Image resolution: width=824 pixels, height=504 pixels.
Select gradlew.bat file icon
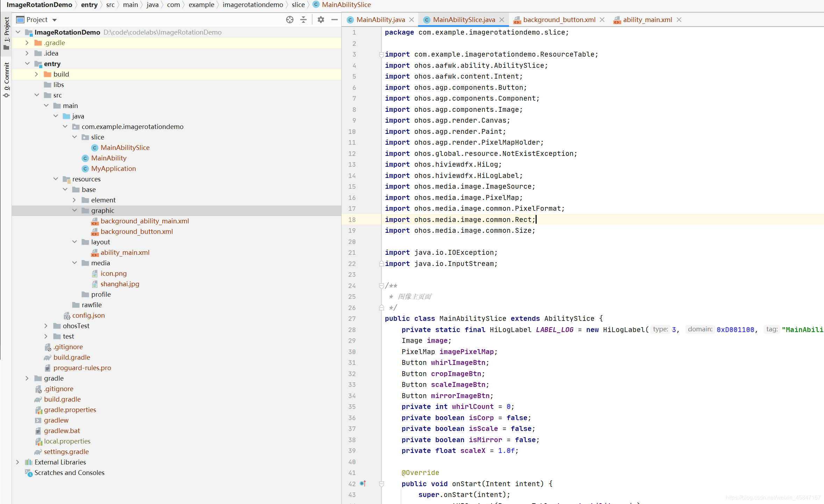click(38, 431)
